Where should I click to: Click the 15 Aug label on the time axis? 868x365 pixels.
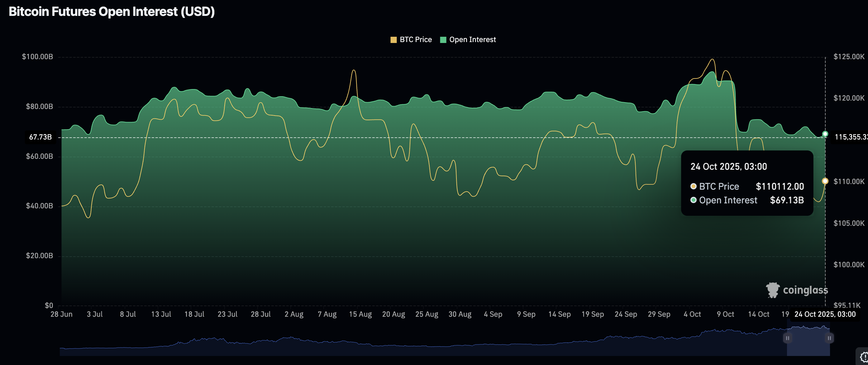[x=360, y=314]
